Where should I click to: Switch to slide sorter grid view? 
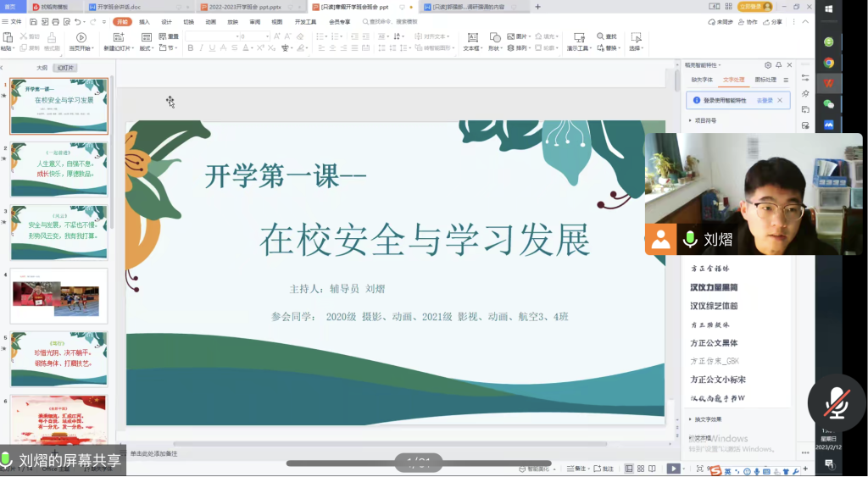click(639, 469)
